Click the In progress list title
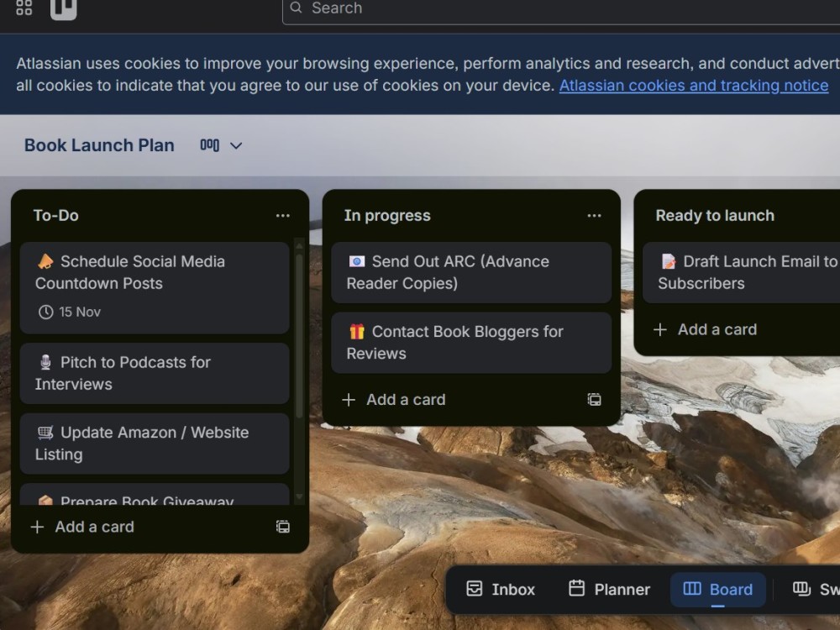The height and width of the screenshot is (630, 840). click(386, 215)
